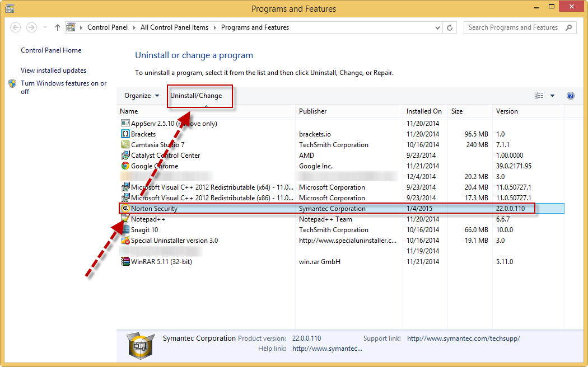Viewport: 588px width, 367px height.
Task: Select the "Camtasia Studio 7" entry
Action: click(157, 144)
